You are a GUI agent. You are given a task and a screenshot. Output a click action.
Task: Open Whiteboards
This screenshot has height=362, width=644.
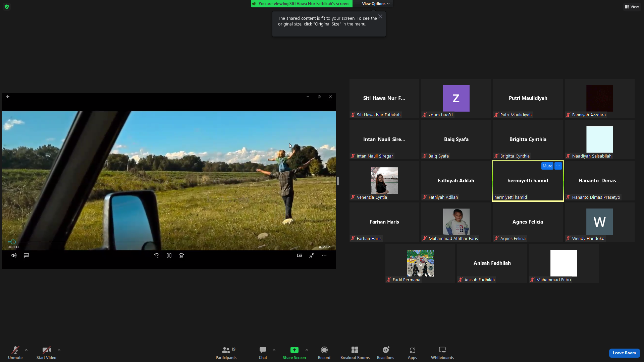(x=442, y=353)
